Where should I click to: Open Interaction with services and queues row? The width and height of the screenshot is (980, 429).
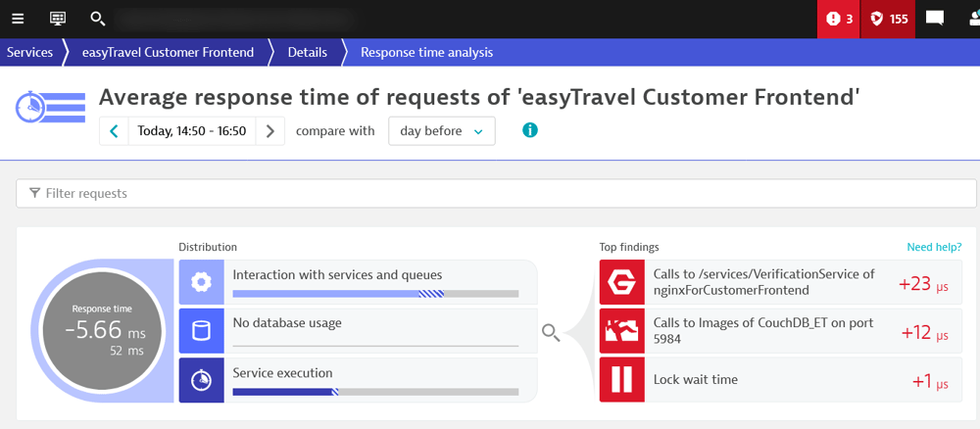pyautogui.click(x=358, y=282)
